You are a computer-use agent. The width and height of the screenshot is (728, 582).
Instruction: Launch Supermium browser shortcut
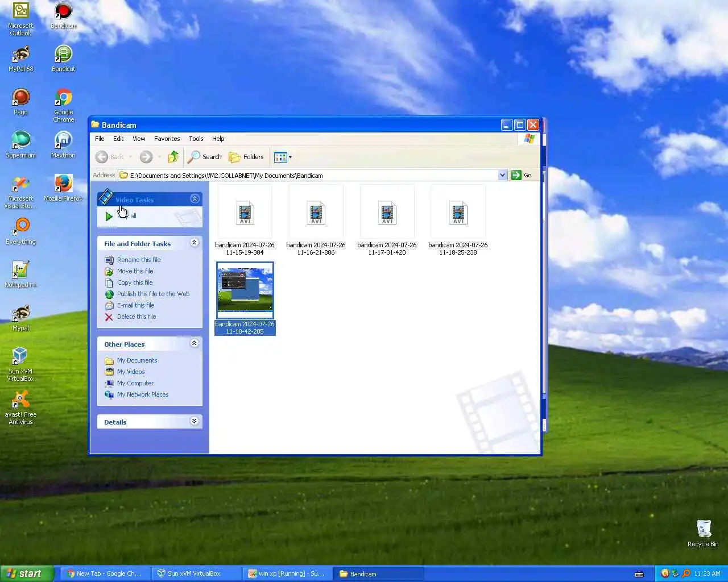[20, 145]
